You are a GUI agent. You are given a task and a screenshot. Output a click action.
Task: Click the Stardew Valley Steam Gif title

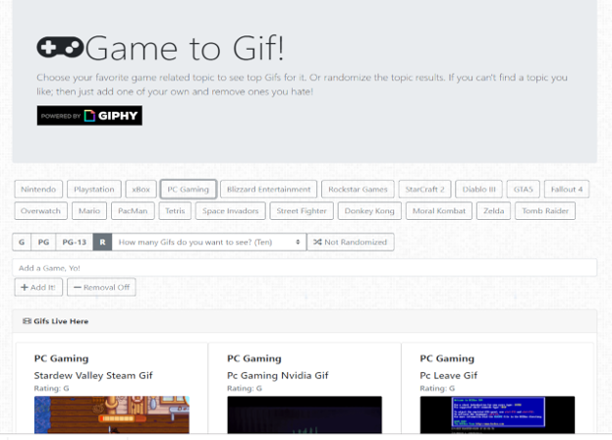tap(93, 376)
